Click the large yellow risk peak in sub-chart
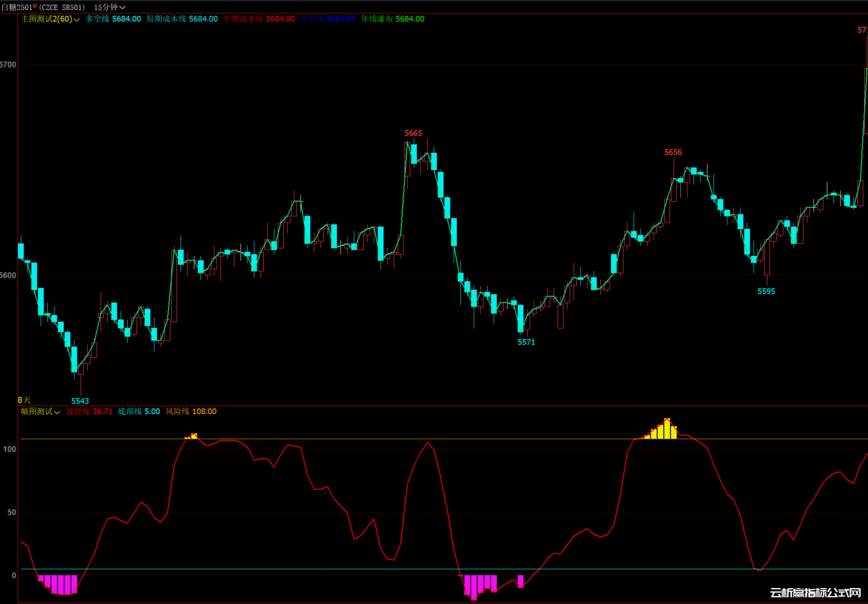The image size is (868, 604). pyautogui.click(x=661, y=429)
